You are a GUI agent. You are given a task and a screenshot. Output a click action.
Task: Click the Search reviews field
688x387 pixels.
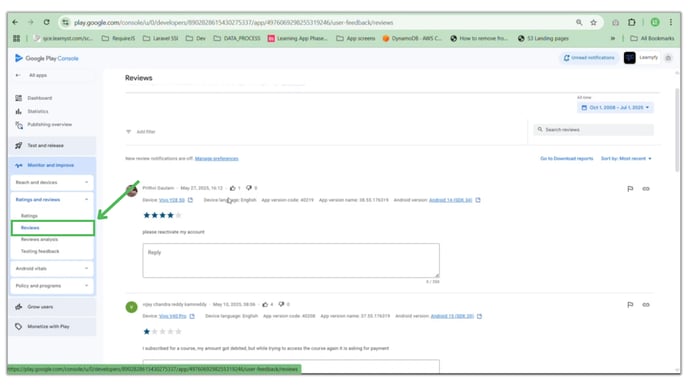[x=594, y=130]
